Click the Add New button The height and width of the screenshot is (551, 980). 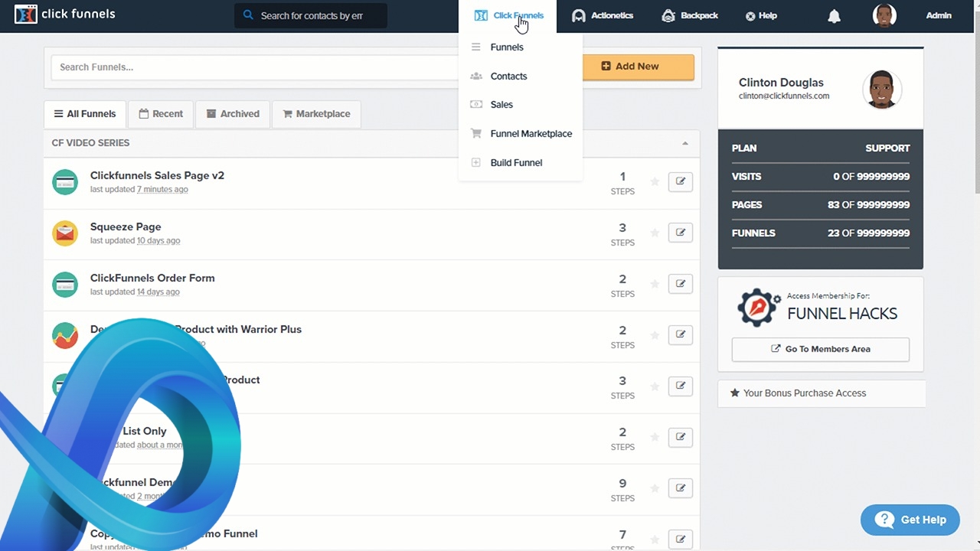pyautogui.click(x=639, y=66)
